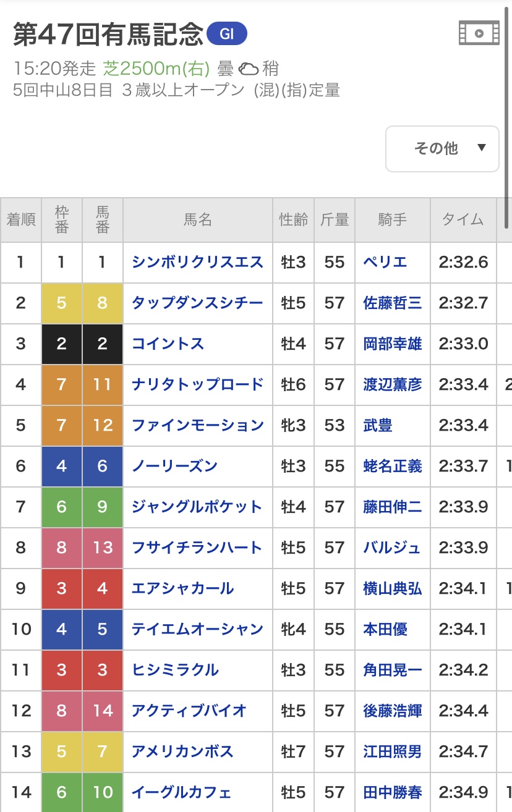Click the 馬名 column header
The image size is (512, 812).
click(198, 220)
